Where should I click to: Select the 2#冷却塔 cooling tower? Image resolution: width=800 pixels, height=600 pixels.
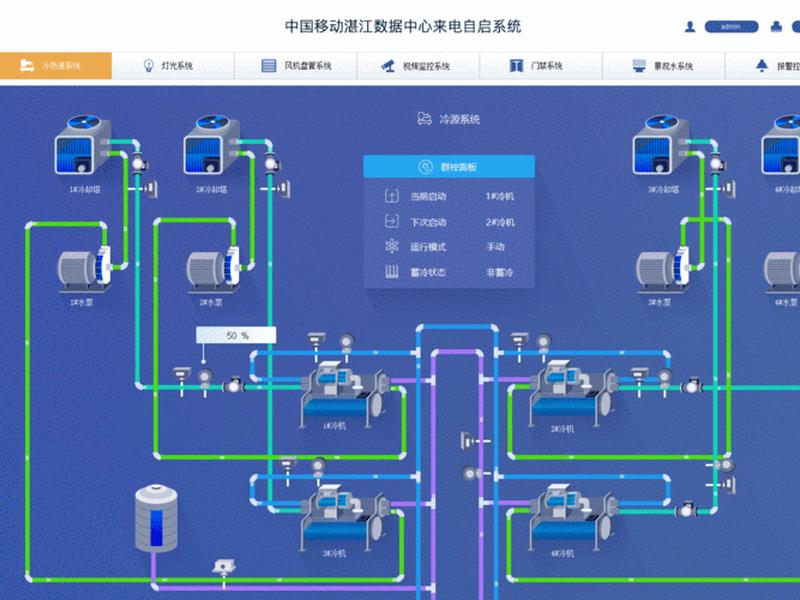tap(211, 144)
